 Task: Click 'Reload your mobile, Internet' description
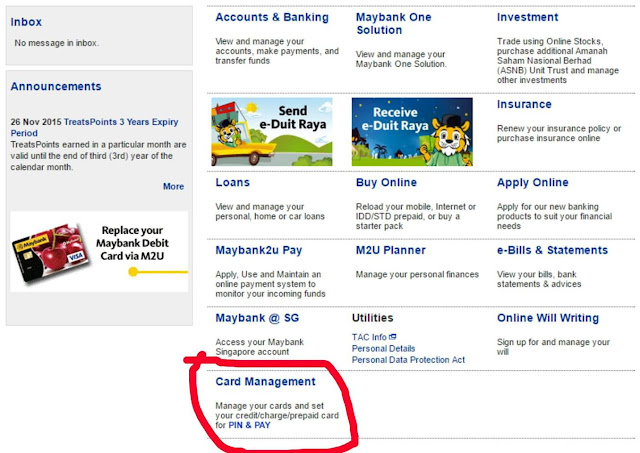click(x=416, y=216)
